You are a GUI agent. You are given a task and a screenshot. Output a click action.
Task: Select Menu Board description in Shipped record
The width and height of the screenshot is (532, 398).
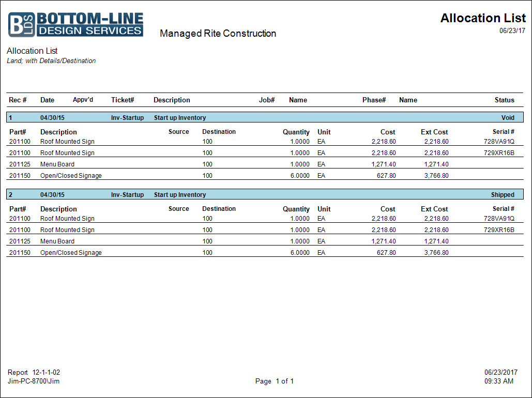tap(57, 241)
